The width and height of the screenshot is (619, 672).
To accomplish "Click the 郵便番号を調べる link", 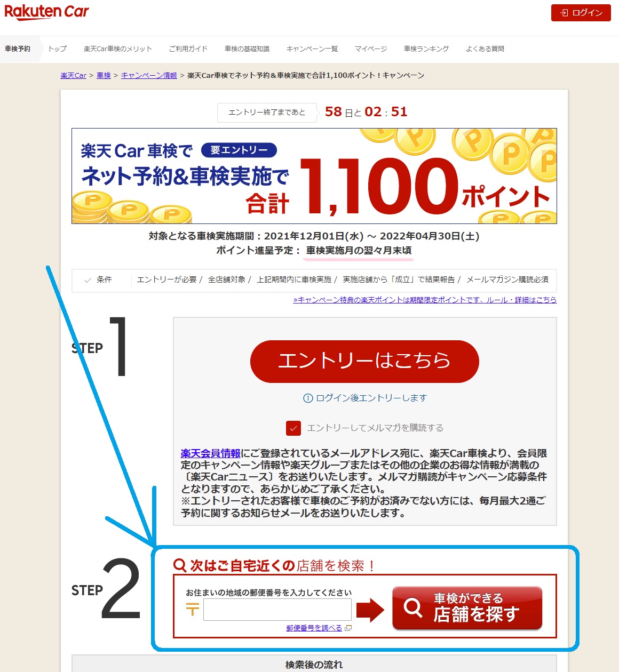I will pyautogui.click(x=314, y=628).
